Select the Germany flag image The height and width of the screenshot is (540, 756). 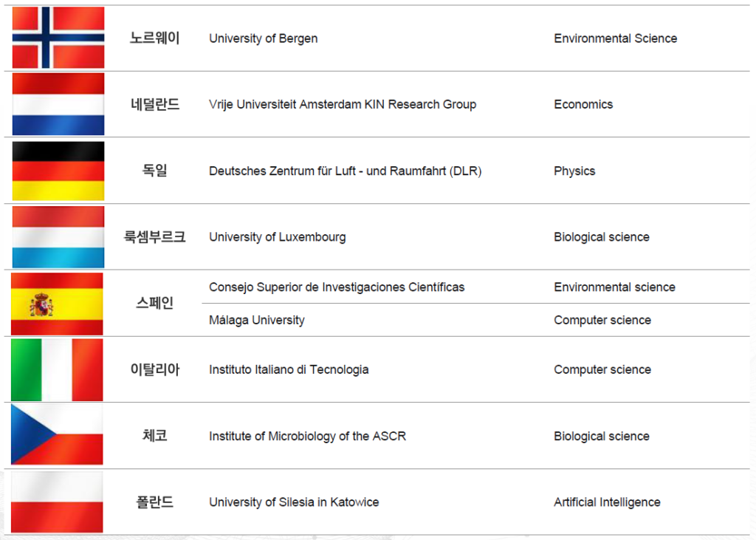coord(58,171)
